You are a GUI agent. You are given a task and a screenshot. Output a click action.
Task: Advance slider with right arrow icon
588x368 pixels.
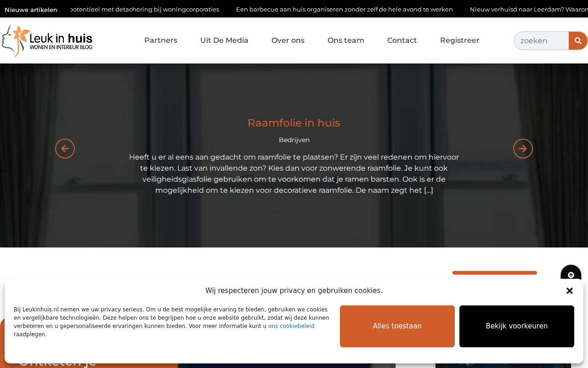(523, 149)
